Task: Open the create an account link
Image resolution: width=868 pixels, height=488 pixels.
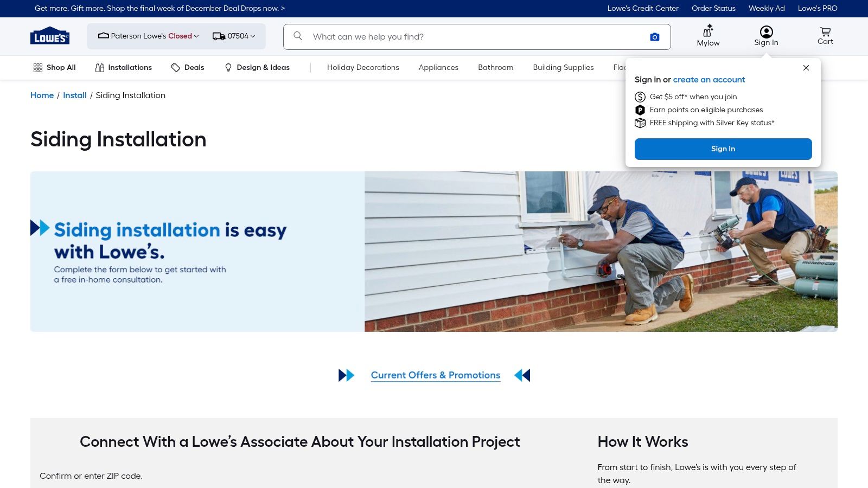Action: click(x=709, y=79)
